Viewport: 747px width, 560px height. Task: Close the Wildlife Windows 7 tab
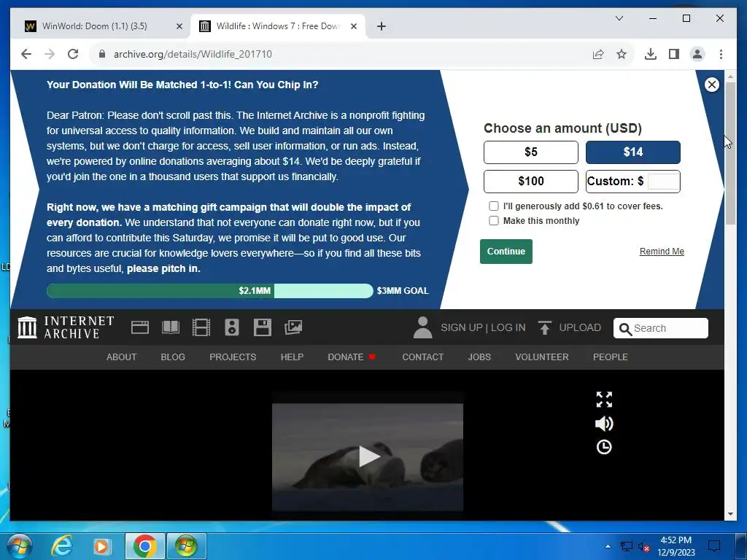pos(354,26)
